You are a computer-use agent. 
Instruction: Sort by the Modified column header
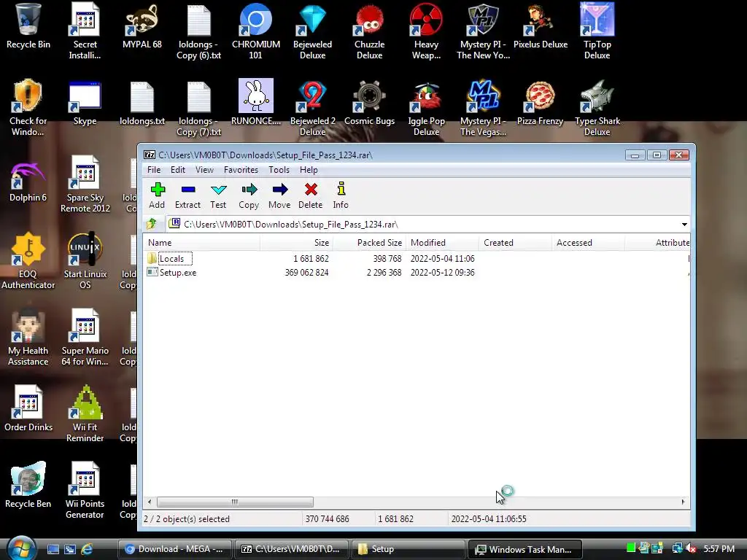point(442,242)
